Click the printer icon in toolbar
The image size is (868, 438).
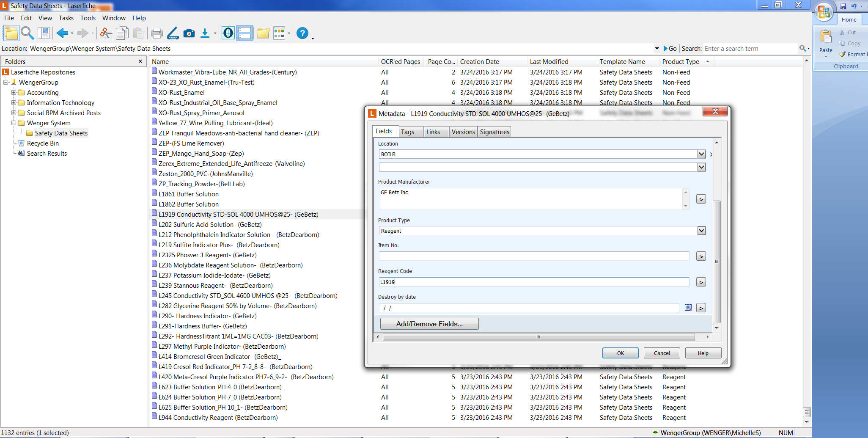point(157,33)
